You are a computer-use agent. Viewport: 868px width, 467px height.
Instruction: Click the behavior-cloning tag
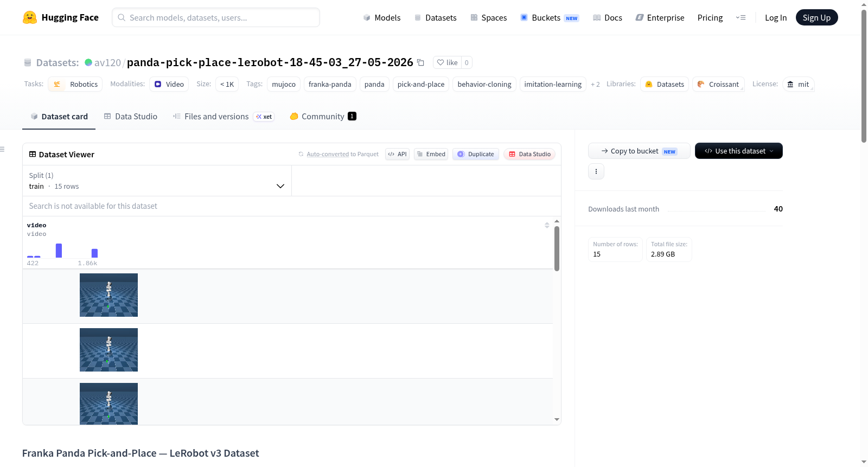484,84
